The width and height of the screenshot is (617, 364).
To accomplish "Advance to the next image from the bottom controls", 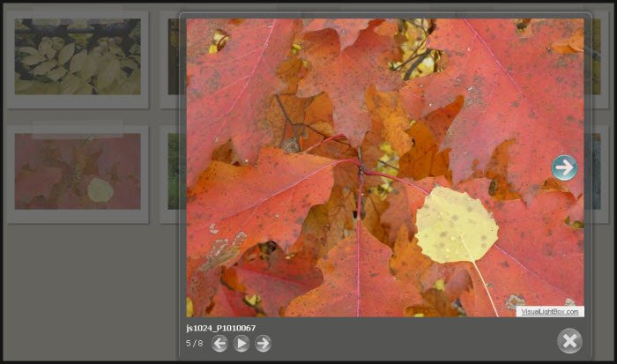I will (x=263, y=344).
